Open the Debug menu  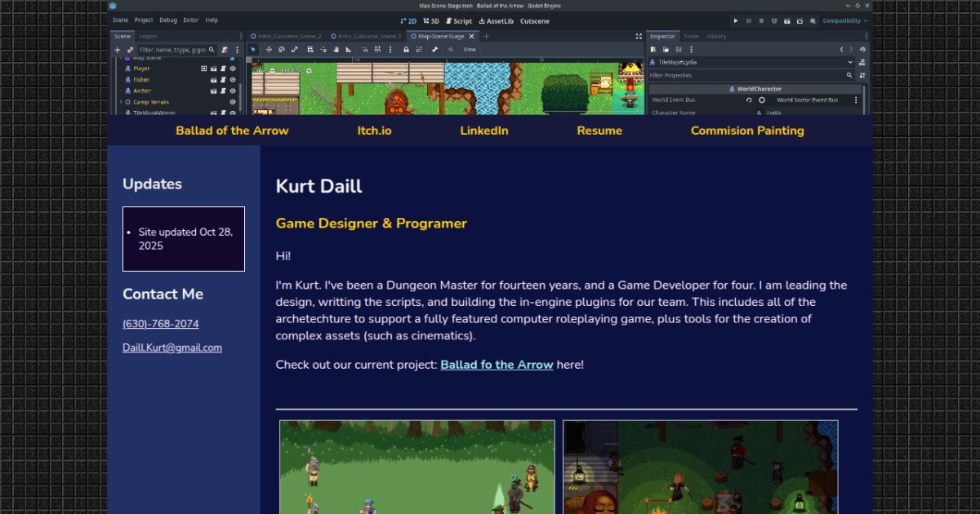[167, 20]
